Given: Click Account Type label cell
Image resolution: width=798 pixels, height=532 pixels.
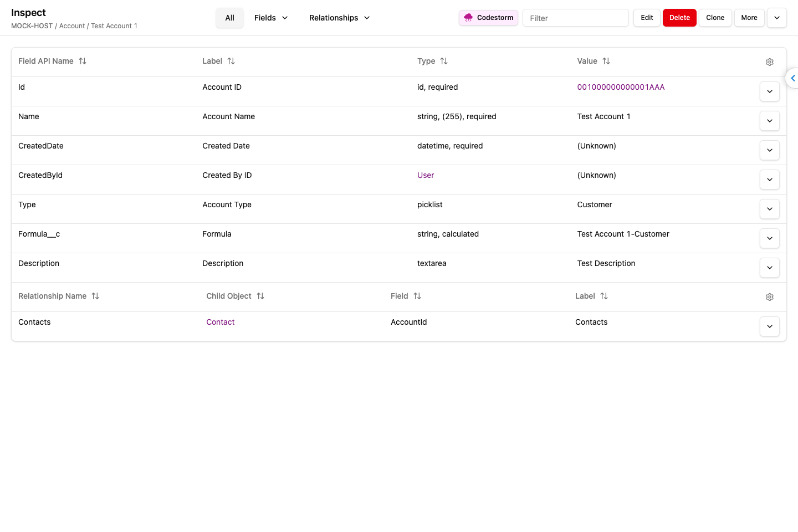Looking at the screenshot, I should pos(227,204).
